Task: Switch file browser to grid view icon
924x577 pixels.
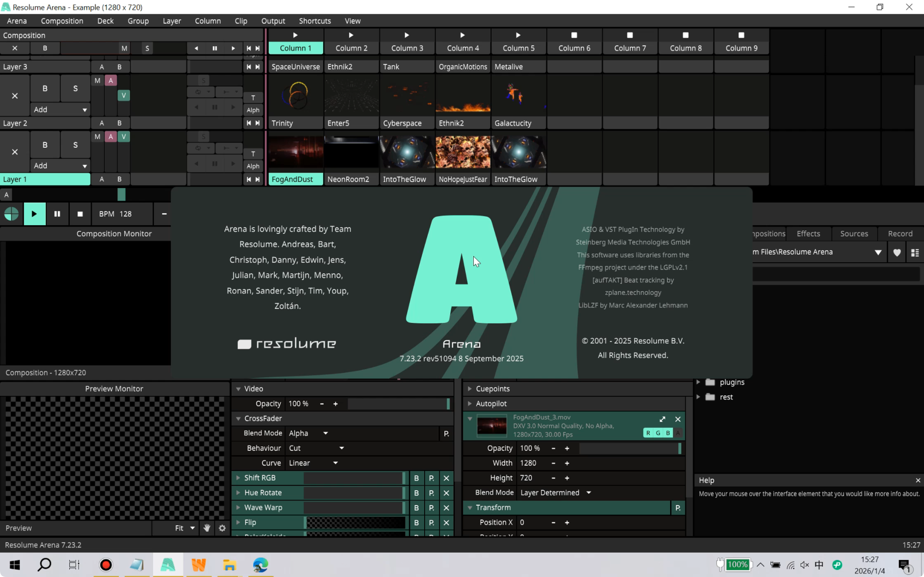Action: tap(915, 252)
